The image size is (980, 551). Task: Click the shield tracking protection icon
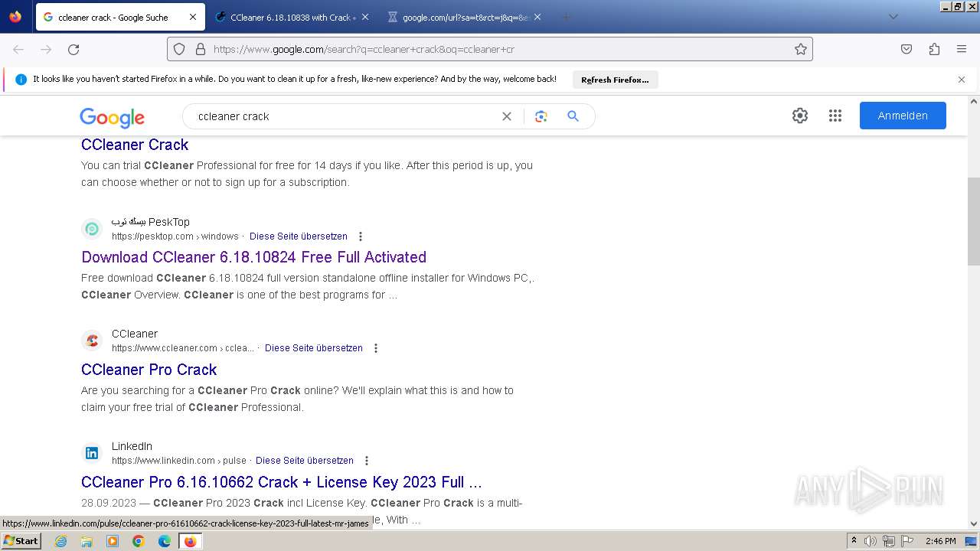[x=179, y=49]
